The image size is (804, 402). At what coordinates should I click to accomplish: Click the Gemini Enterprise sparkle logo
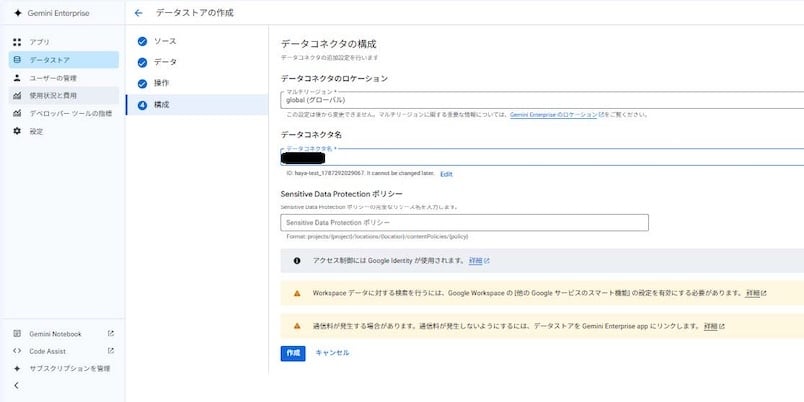[18, 13]
